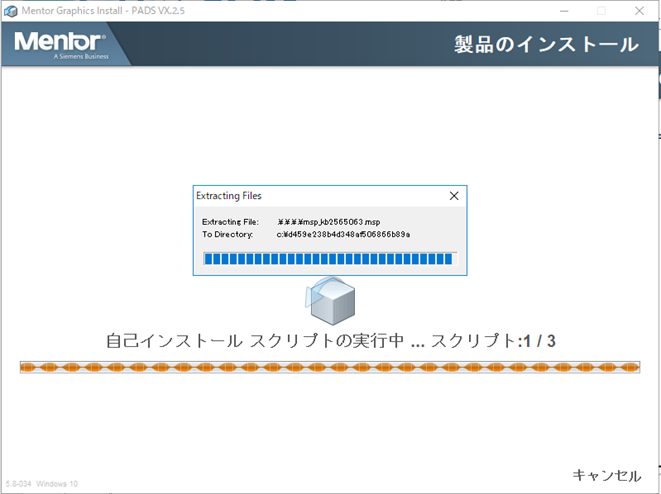661x494 pixels.
Task: Click the キャンセル cancel button
Action: pos(607,475)
